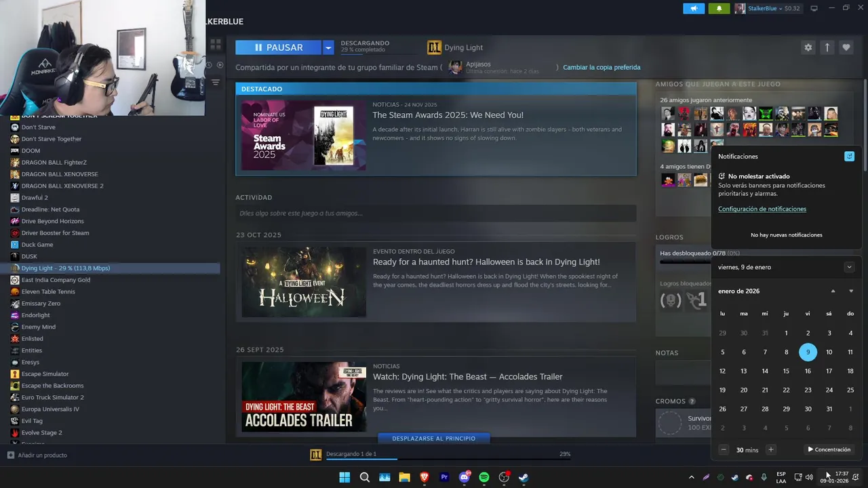This screenshot has width=868, height=488.
Task: Open Brave browser from taskbar
Action: tap(425, 477)
